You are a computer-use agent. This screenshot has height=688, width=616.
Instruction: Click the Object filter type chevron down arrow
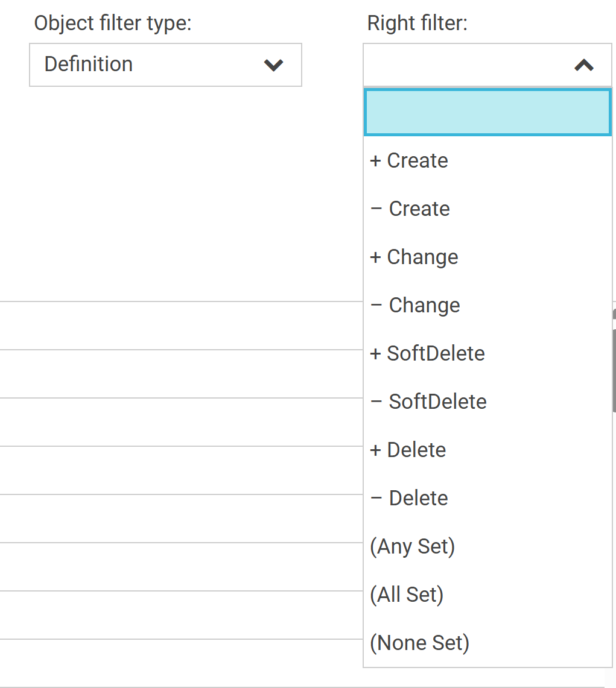click(x=273, y=65)
